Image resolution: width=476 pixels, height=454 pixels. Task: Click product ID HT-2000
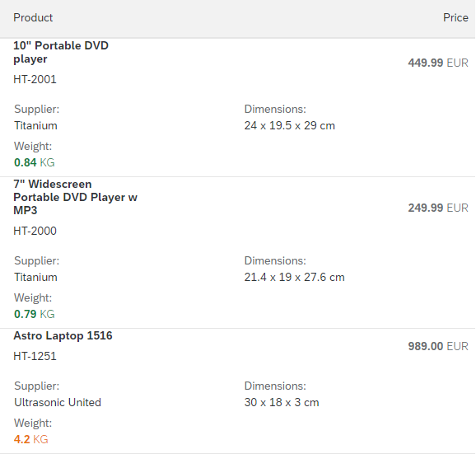coord(35,231)
